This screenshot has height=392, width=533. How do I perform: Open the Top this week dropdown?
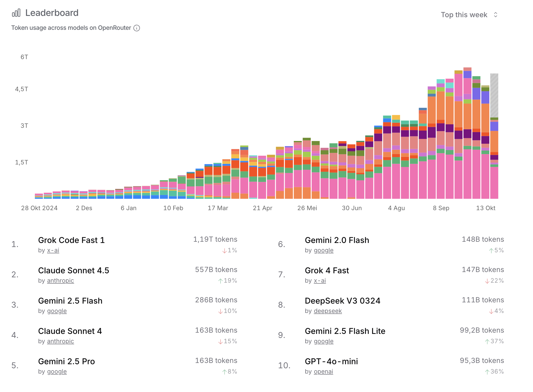tap(464, 15)
